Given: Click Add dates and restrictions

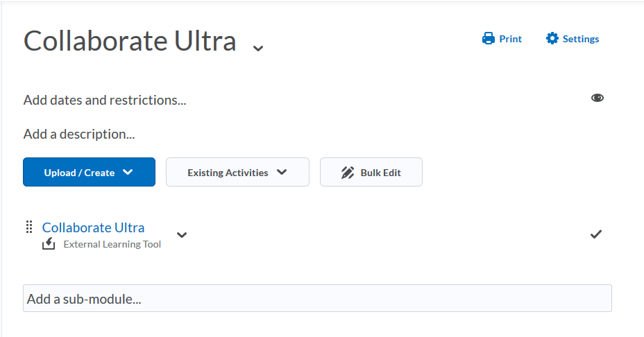Looking at the screenshot, I should [105, 100].
